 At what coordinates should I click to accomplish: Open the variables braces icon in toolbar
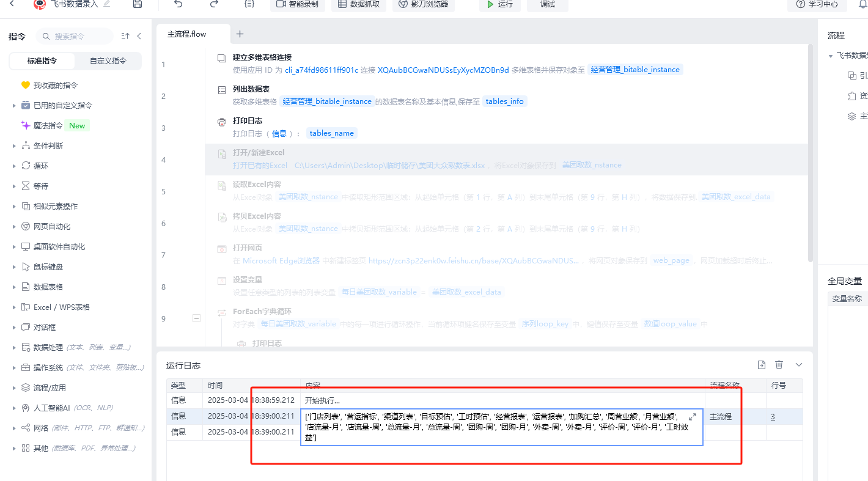[249, 4]
